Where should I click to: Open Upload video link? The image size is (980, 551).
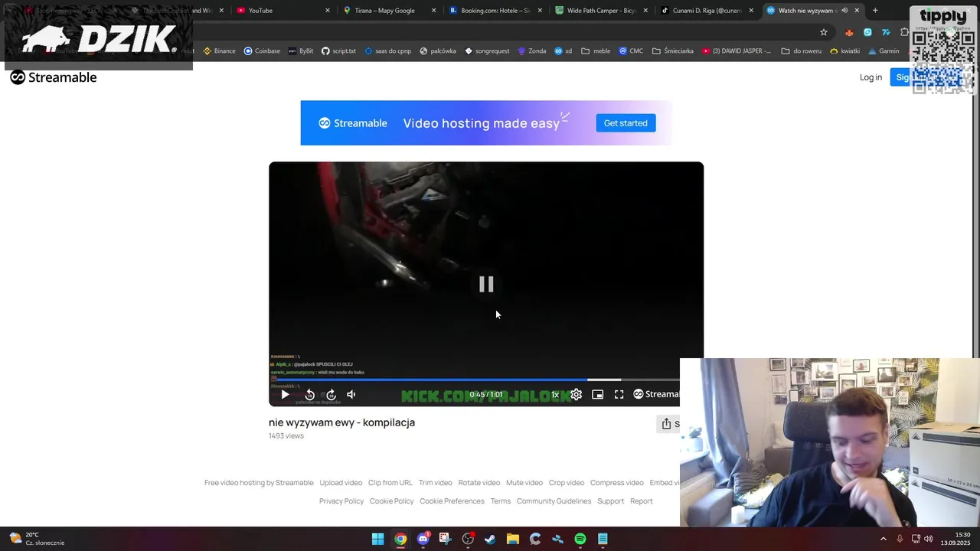pyautogui.click(x=341, y=483)
